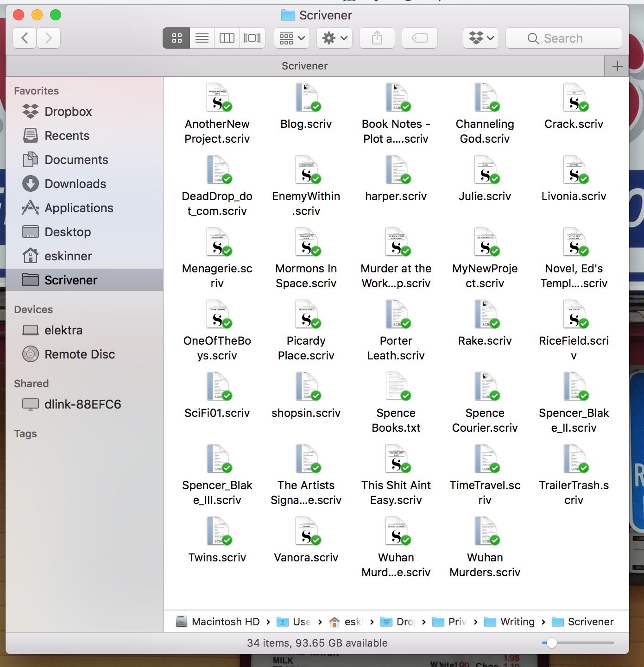Viewport: 644px width, 667px height.
Task: Click the Share toolbar button
Action: pyautogui.click(x=377, y=38)
